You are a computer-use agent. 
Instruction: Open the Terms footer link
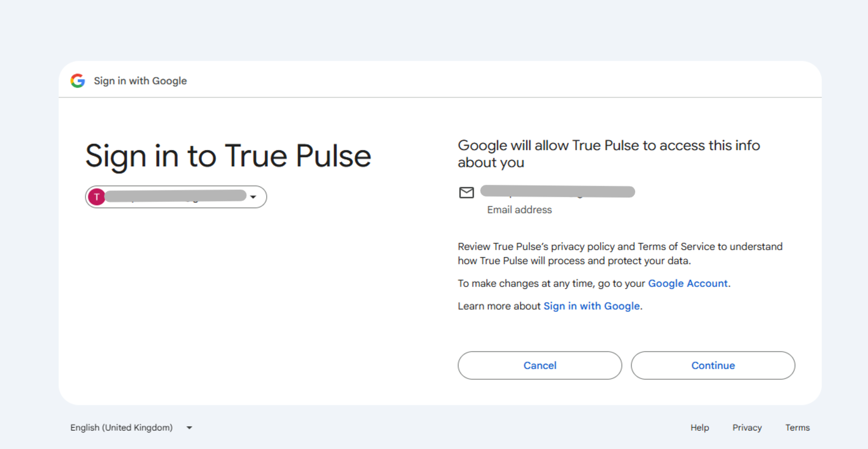click(797, 428)
